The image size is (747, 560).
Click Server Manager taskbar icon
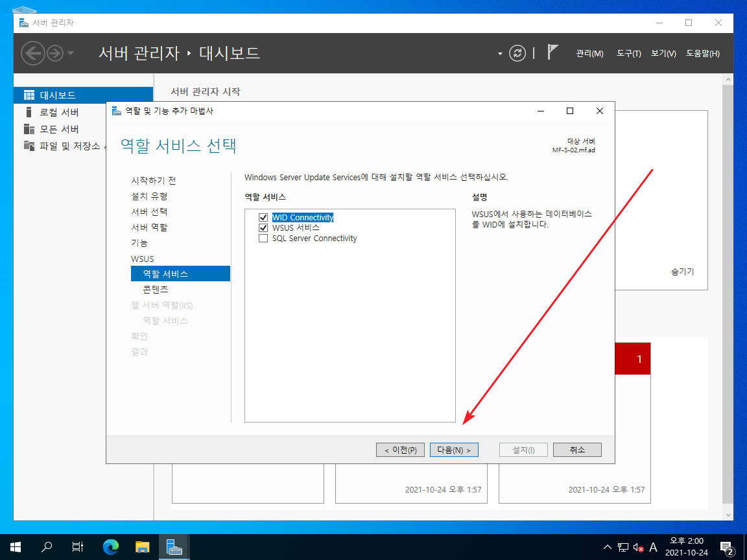pyautogui.click(x=174, y=546)
